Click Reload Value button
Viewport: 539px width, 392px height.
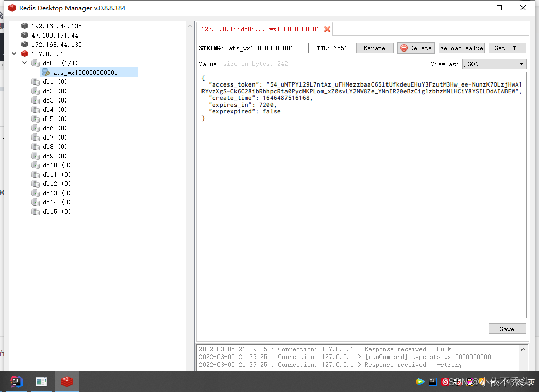click(462, 48)
